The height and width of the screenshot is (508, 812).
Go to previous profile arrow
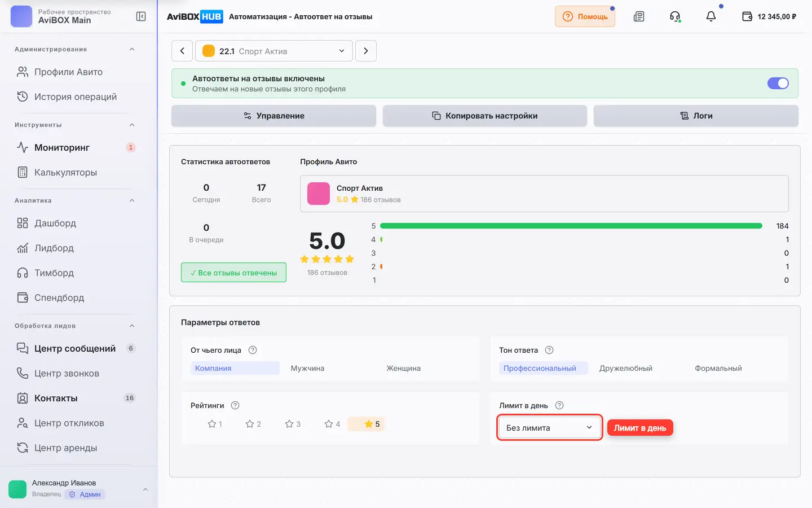coord(182,51)
